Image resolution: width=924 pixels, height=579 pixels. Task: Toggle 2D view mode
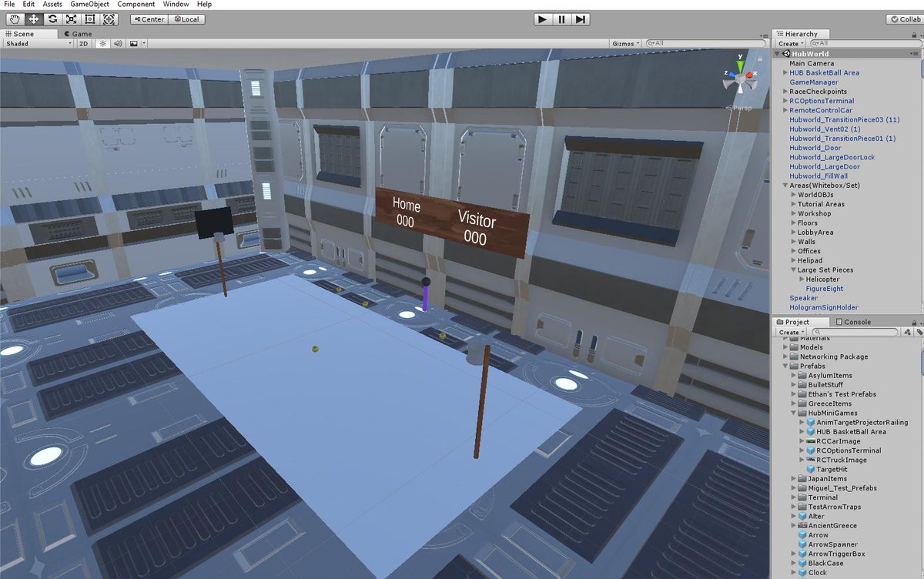point(83,44)
